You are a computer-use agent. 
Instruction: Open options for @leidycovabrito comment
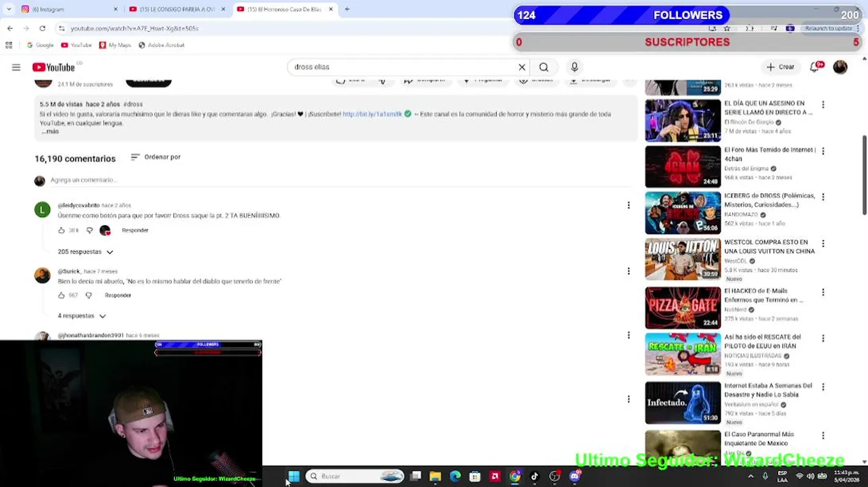629,205
